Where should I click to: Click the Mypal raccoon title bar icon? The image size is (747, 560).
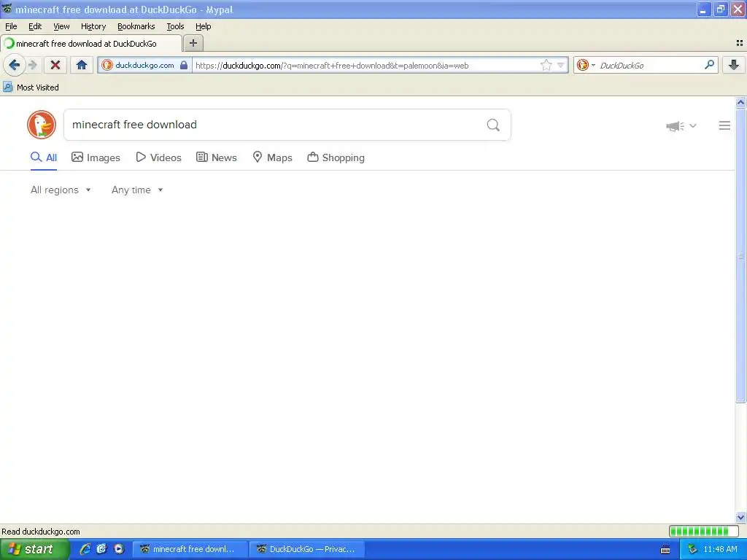click(x=7, y=9)
